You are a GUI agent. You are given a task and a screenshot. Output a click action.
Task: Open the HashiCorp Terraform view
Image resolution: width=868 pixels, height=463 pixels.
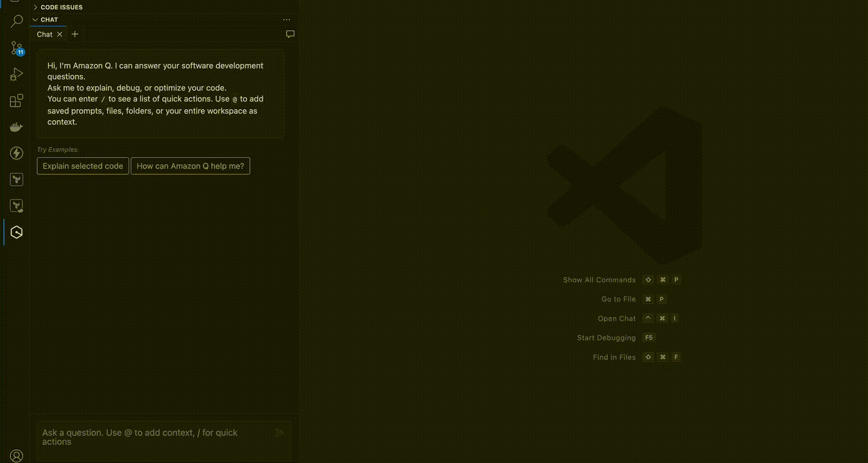pyautogui.click(x=17, y=180)
